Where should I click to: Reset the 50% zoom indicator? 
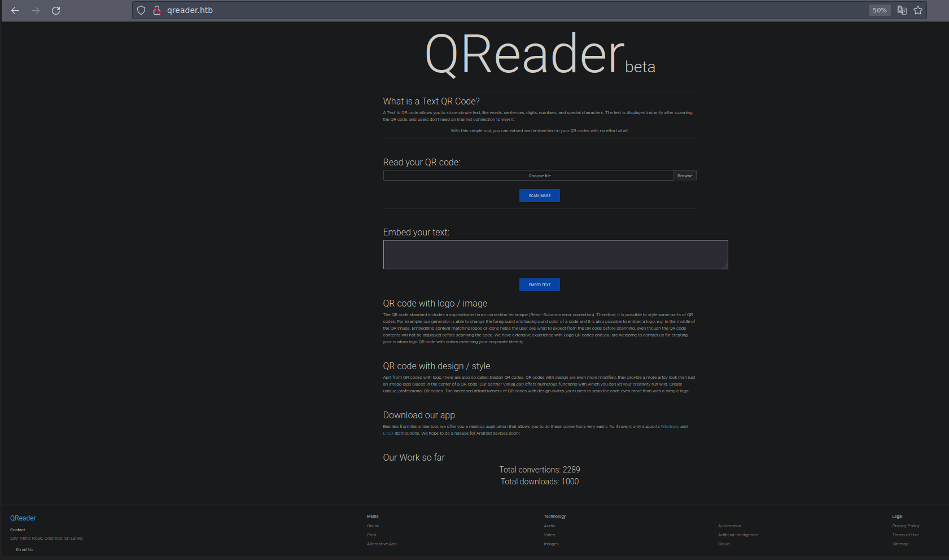(x=880, y=10)
